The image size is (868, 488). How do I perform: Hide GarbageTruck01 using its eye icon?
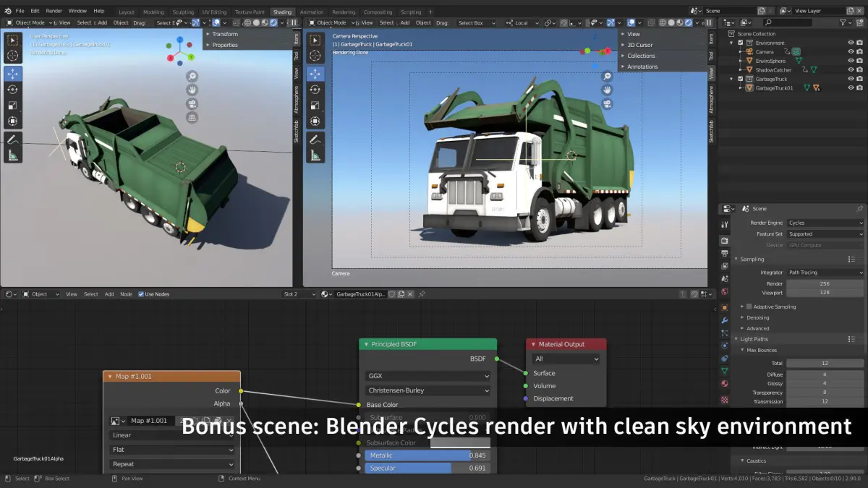click(x=851, y=88)
